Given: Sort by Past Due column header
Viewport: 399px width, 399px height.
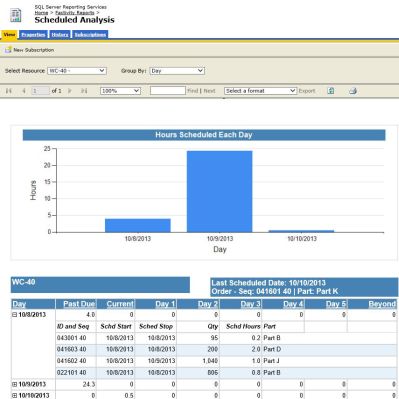Looking at the screenshot, I should [79, 304].
